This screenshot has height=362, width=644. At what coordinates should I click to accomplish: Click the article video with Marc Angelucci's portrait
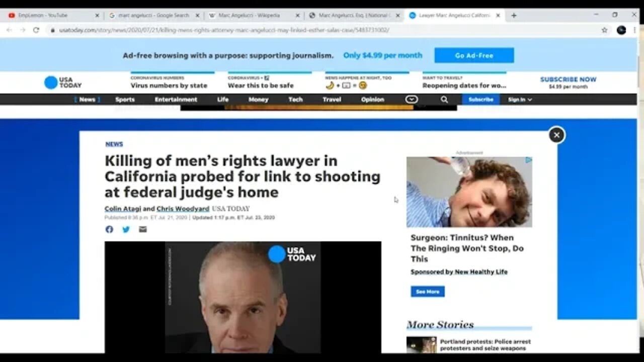coord(243,297)
